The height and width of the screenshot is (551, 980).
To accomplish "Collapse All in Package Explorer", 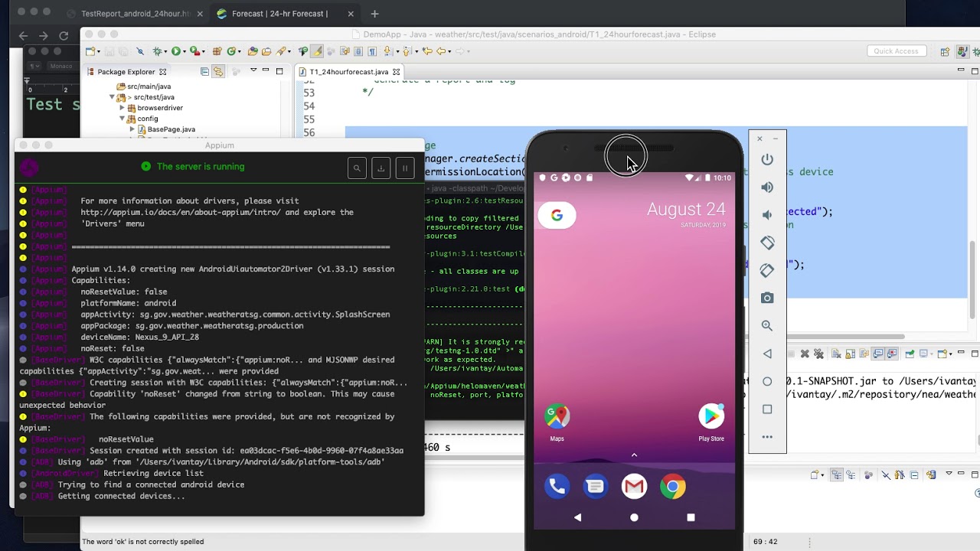I will (204, 71).
